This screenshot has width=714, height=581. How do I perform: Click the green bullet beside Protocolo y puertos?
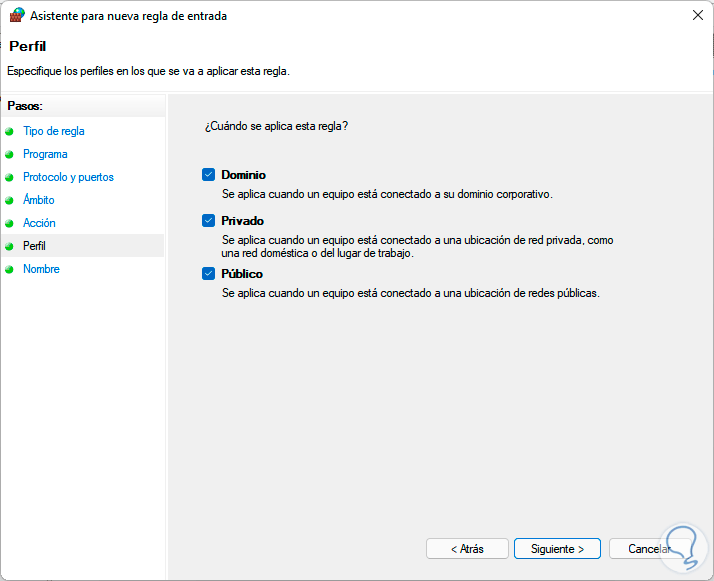(10, 177)
